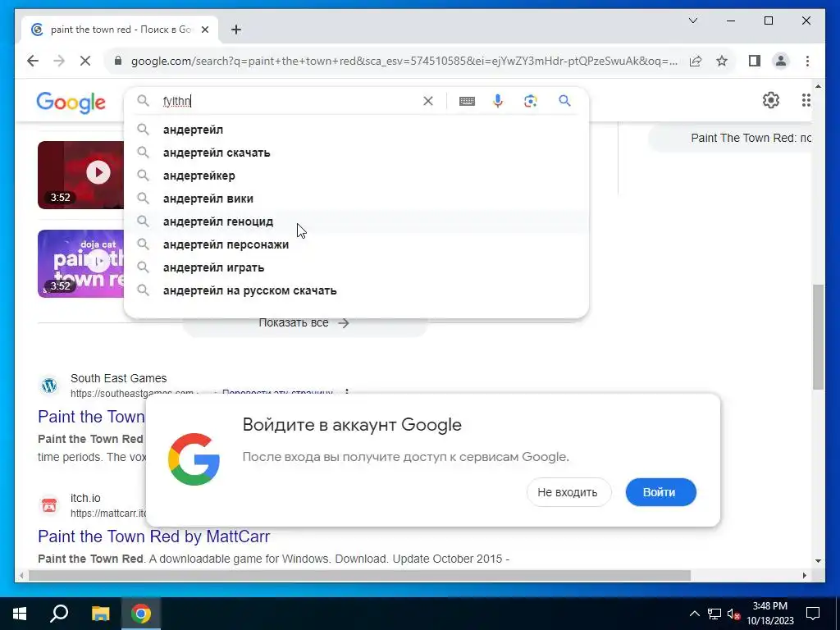Open the Windows notification center
This screenshot has width=840, height=630.
tap(813, 614)
